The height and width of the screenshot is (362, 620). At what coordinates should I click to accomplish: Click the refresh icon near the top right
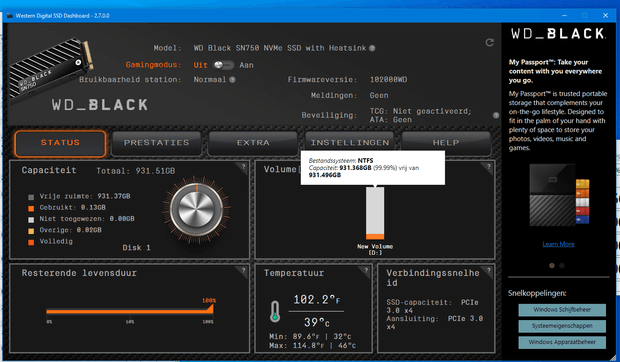(490, 43)
